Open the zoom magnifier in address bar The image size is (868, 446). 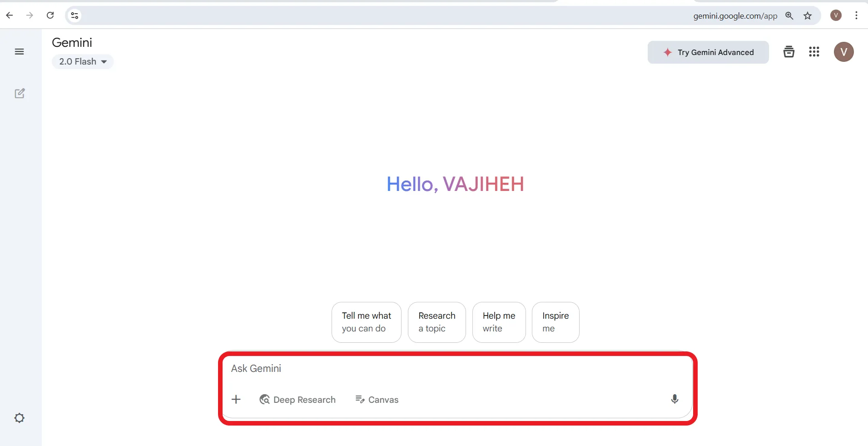click(789, 16)
